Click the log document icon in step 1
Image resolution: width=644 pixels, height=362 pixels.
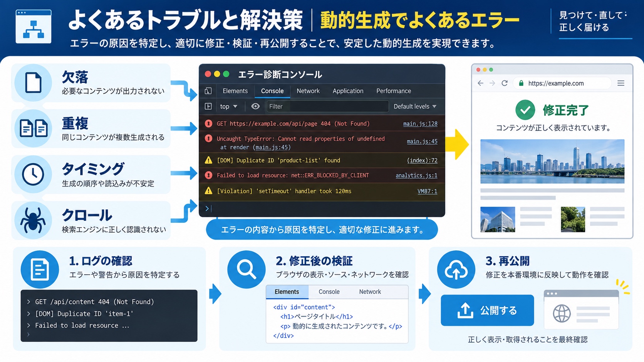pyautogui.click(x=40, y=269)
